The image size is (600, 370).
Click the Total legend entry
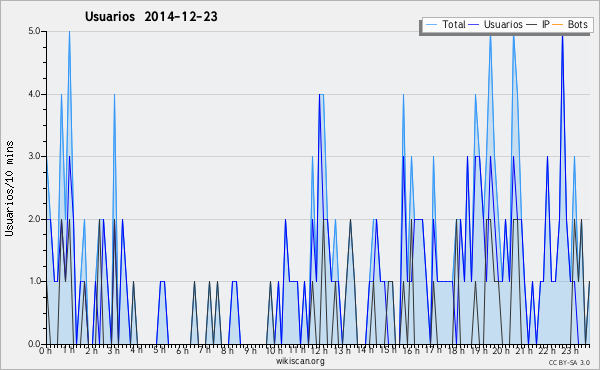[x=445, y=24]
